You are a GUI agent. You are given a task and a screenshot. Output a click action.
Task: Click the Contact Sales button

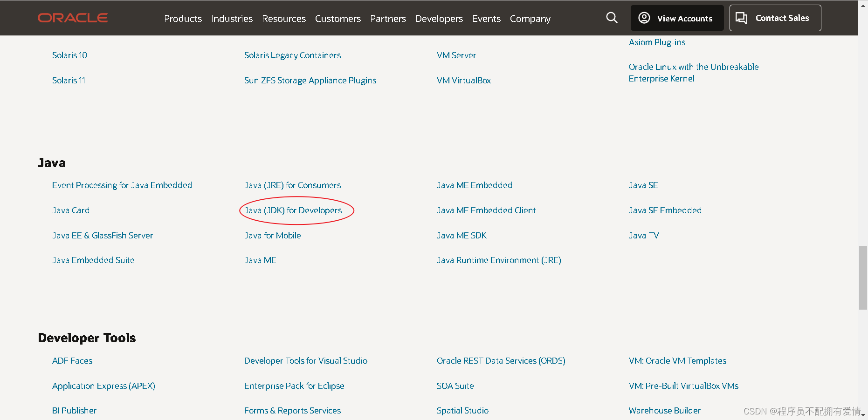coord(775,18)
